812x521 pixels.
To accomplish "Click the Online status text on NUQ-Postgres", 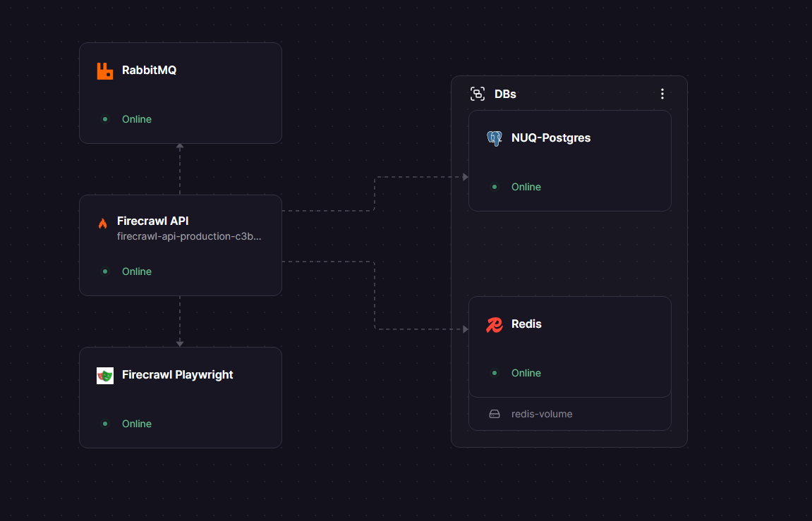I will [x=526, y=188].
